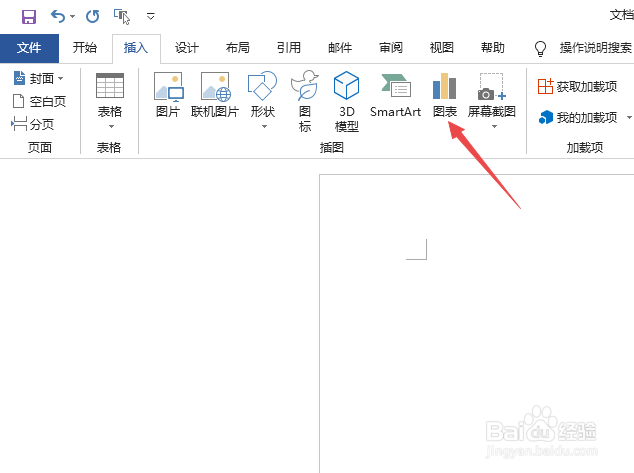This screenshot has height=473, width=634.
Task: Open the 文件 (File) tab
Action: click(x=29, y=48)
